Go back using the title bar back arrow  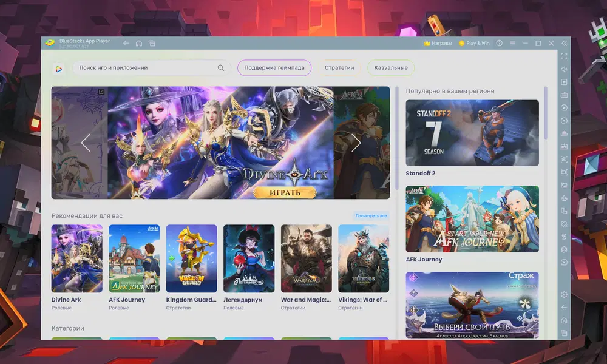click(x=126, y=43)
